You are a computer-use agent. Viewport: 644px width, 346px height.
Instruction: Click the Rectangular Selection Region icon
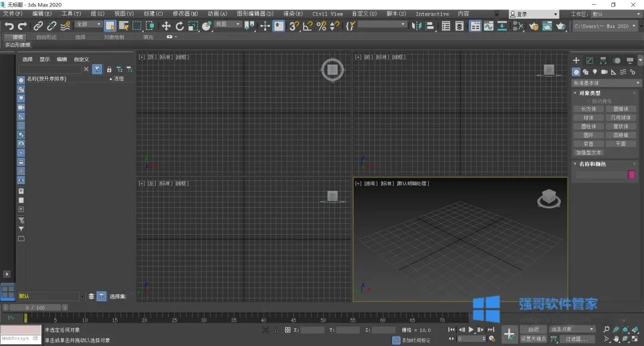click(137, 26)
